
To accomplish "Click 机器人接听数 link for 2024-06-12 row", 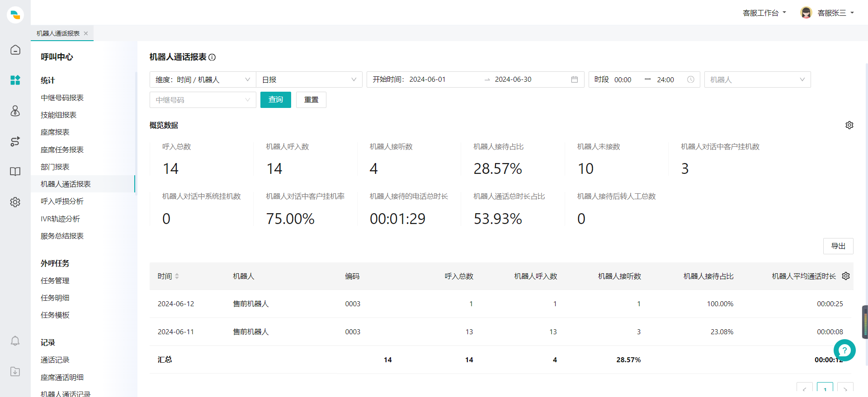I will point(639,304).
